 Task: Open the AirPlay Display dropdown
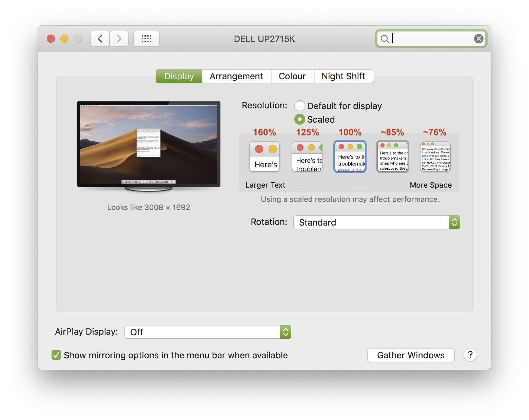(x=208, y=332)
